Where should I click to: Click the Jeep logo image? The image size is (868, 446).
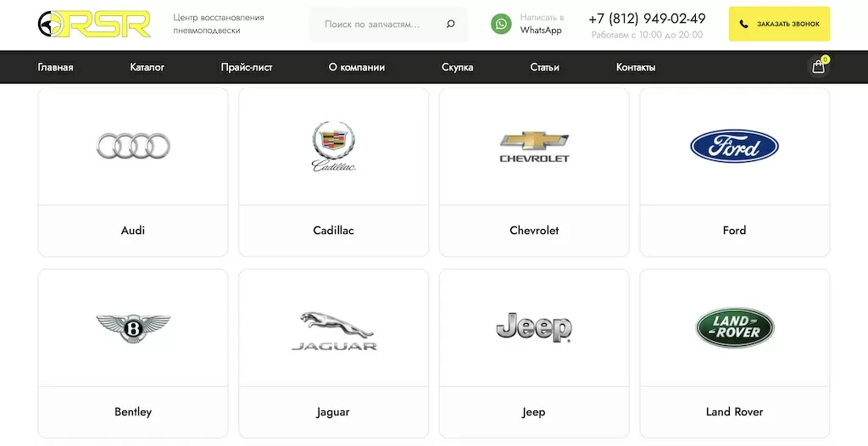click(x=534, y=327)
